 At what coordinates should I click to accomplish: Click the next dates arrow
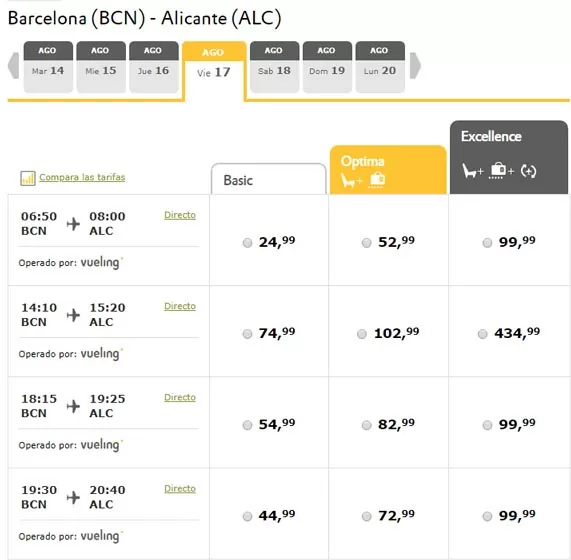(x=415, y=66)
